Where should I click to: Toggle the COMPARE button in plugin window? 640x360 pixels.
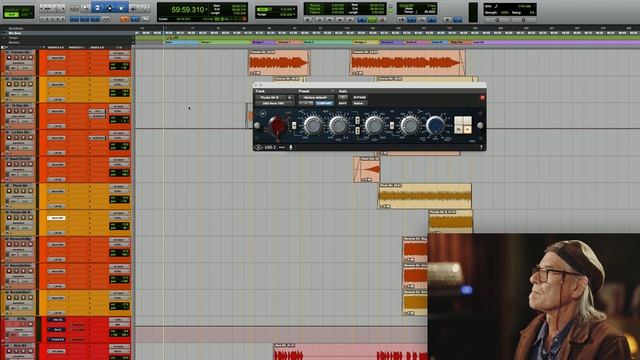pos(324,103)
